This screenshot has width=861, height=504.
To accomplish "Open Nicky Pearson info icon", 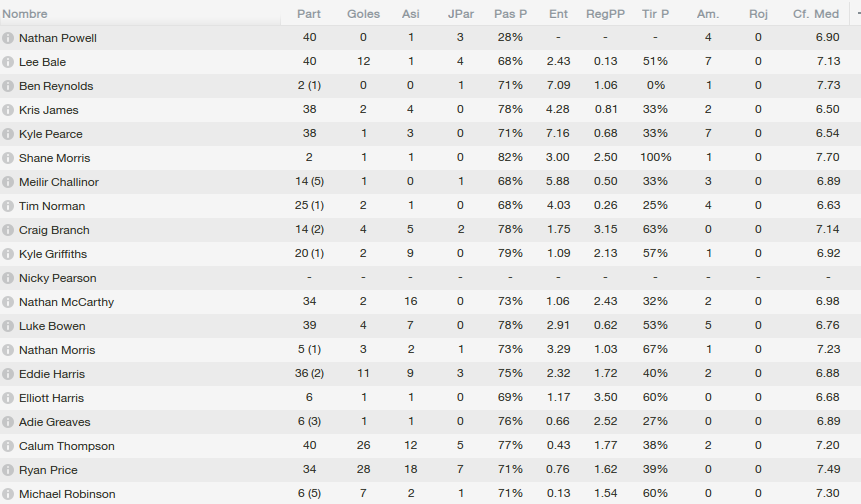I will (8, 278).
